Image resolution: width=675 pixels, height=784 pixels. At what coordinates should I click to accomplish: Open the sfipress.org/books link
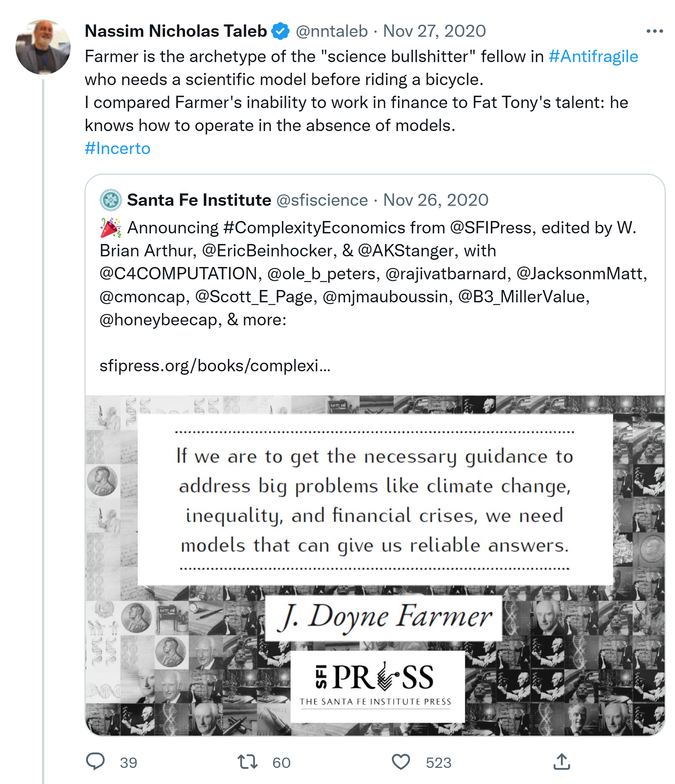[x=215, y=366]
